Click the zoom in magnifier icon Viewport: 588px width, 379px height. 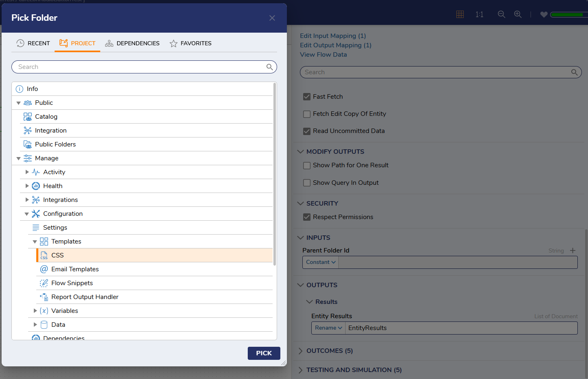[518, 14]
